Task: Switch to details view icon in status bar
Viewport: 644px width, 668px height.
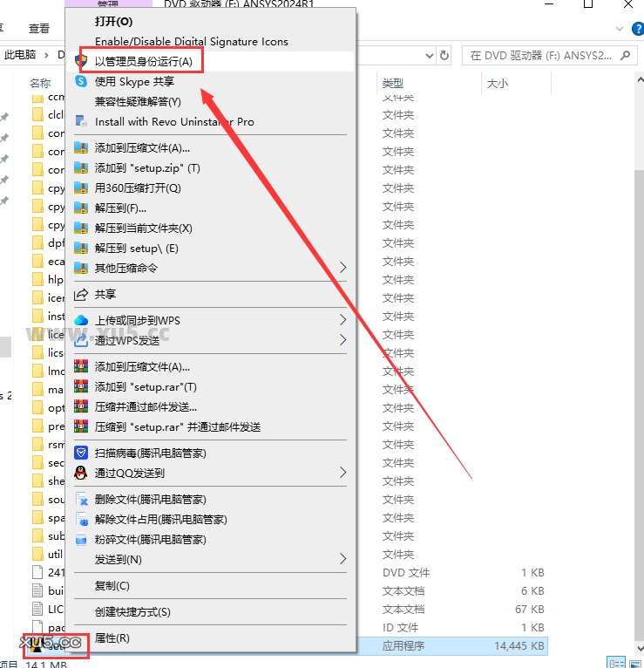Action: [616, 664]
